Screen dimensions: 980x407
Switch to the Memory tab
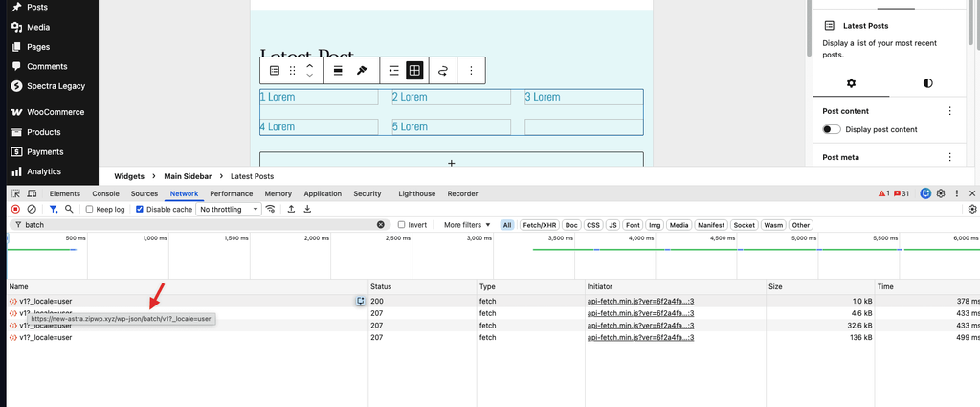(x=278, y=193)
